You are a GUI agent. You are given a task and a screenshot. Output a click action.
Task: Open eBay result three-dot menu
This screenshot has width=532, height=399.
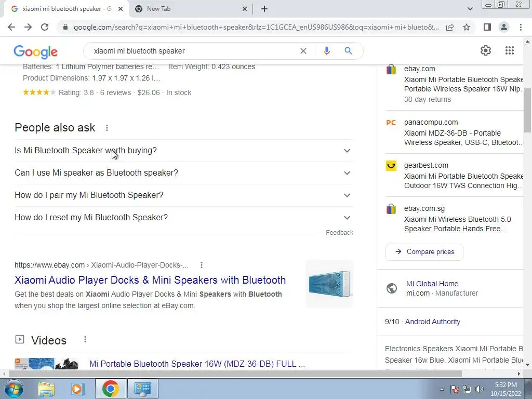[202, 265]
